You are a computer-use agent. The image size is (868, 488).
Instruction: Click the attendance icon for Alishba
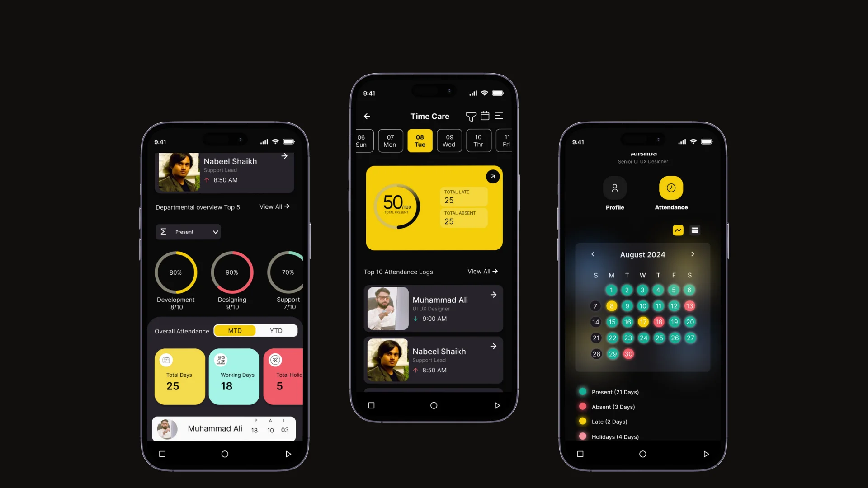tap(671, 188)
